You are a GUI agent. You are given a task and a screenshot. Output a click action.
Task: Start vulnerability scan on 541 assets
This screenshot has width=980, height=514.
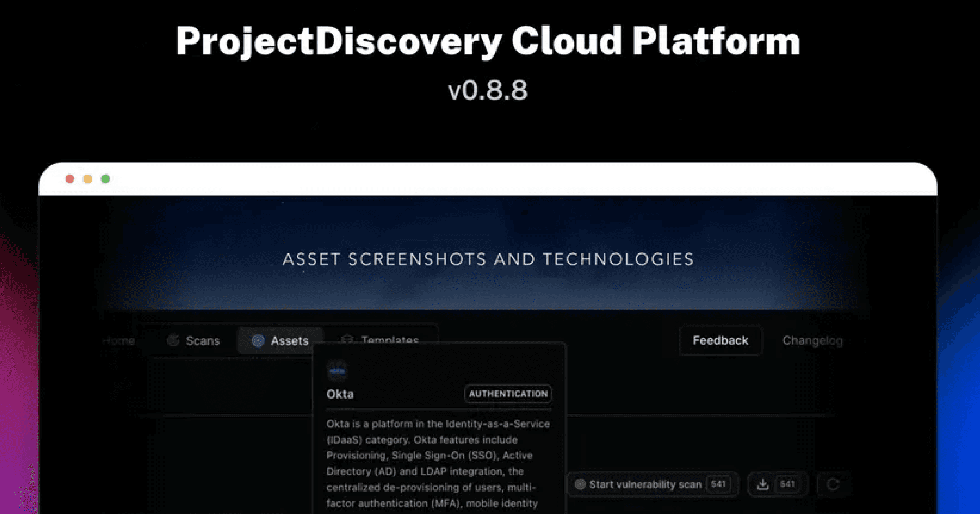(x=653, y=484)
